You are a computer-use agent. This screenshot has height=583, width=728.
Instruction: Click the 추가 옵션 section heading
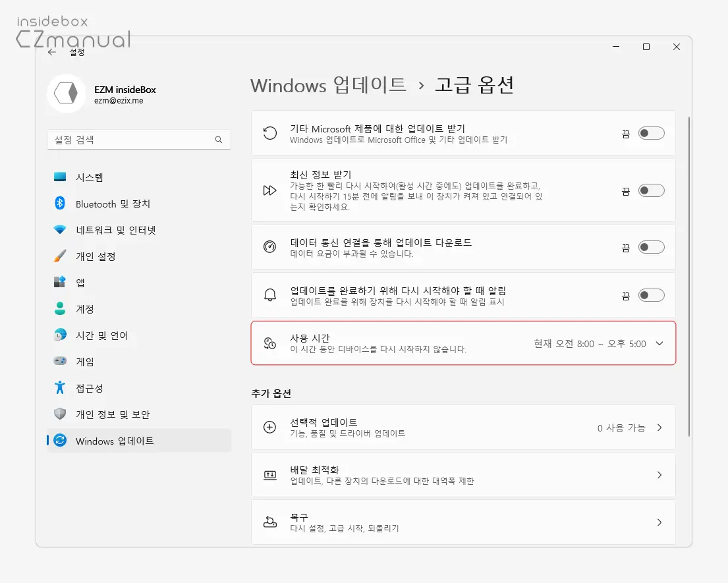[x=271, y=393]
